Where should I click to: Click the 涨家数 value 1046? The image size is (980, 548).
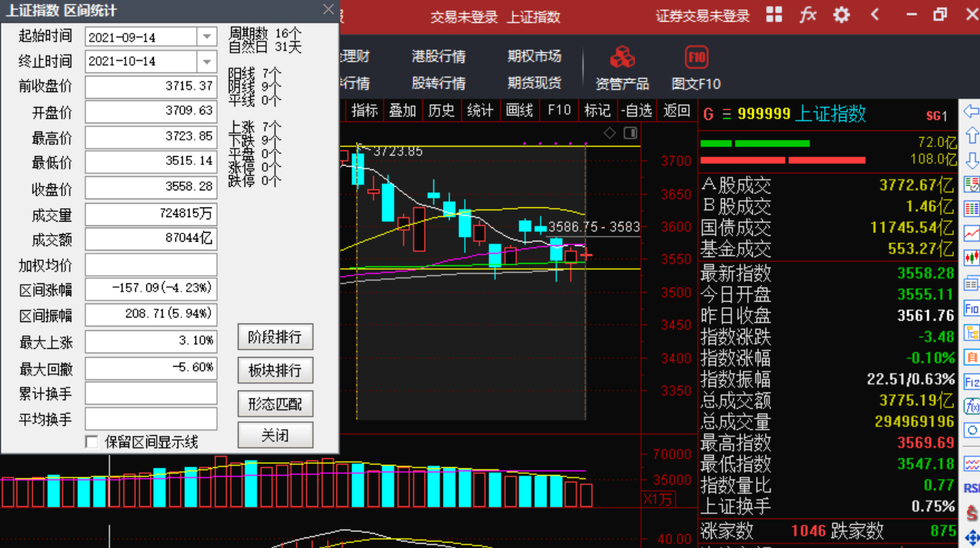(808, 531)
